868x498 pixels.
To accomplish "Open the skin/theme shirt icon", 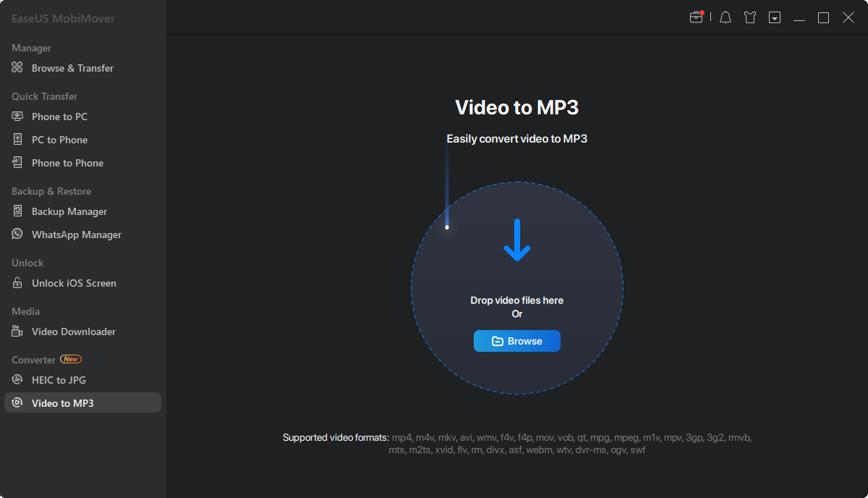I will (750, 17).
